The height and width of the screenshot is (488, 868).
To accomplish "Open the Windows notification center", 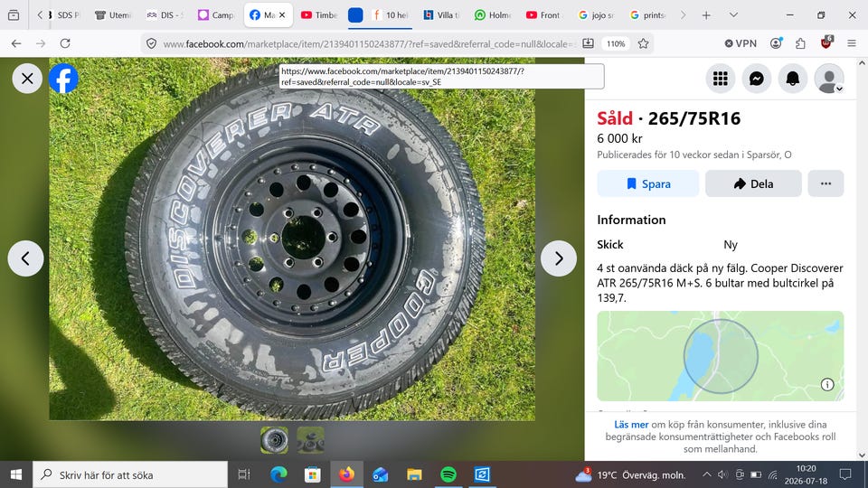I will (x=845, y=474).
